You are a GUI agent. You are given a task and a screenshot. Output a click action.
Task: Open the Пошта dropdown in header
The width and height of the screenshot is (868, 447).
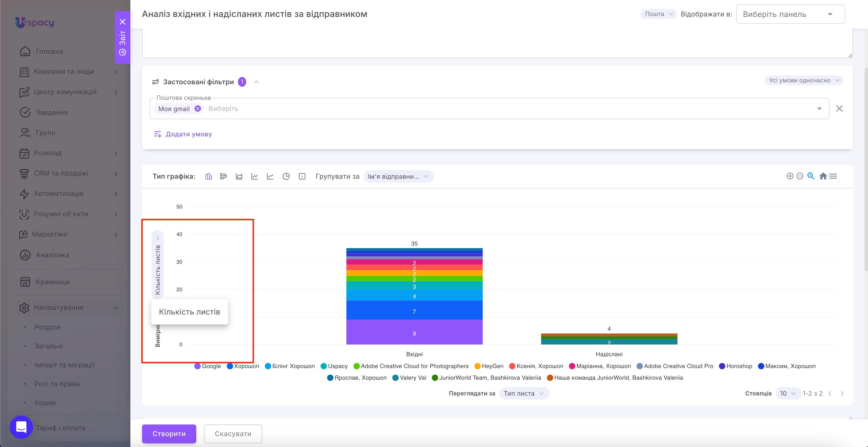[x=658, y=14]
